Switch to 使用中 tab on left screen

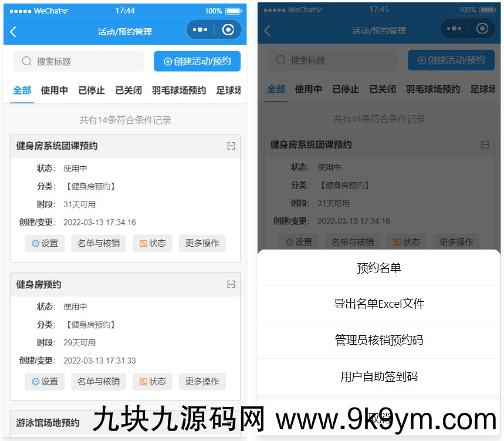(x=55, y=90)
